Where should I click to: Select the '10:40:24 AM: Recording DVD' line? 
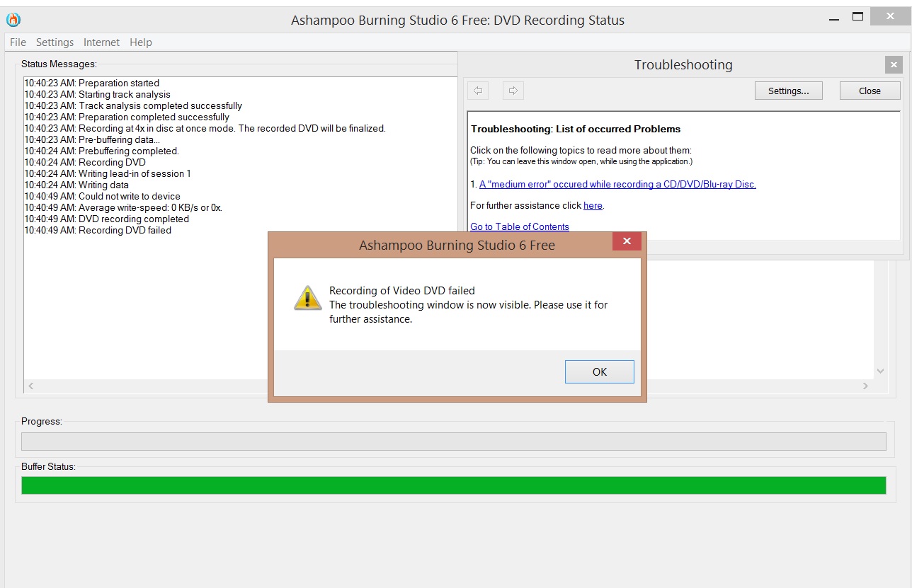pyautogui.click(x=85, y=162)
